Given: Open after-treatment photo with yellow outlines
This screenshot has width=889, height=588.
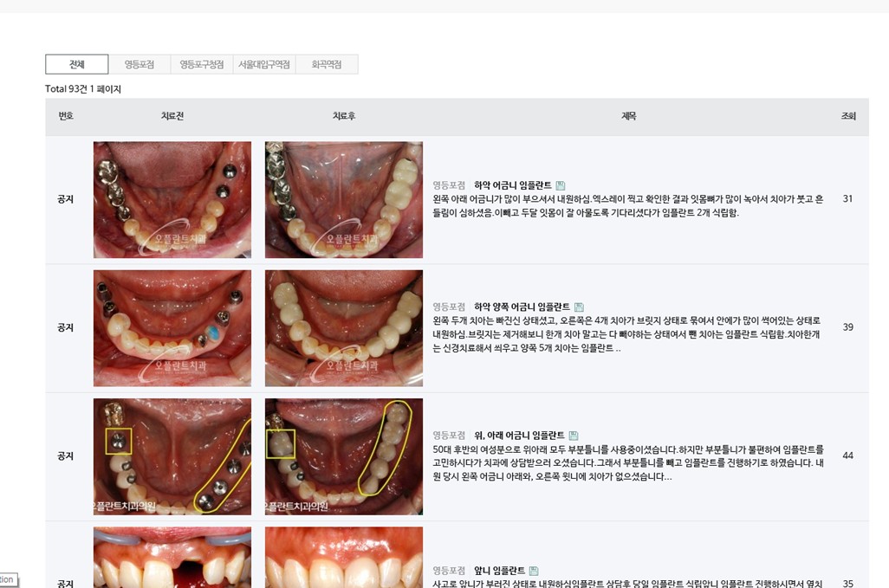Looking at the screenshot, I should [344, 456].
